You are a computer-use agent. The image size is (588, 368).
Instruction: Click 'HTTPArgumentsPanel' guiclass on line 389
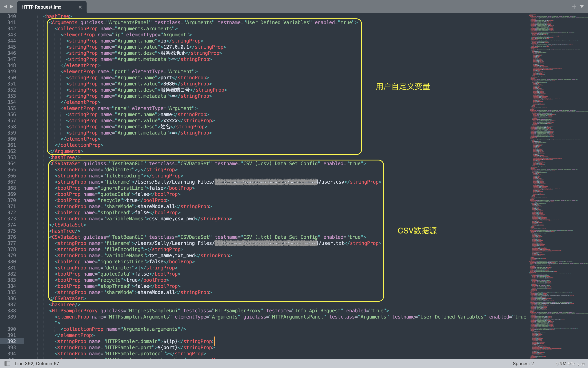pos(297,317)
